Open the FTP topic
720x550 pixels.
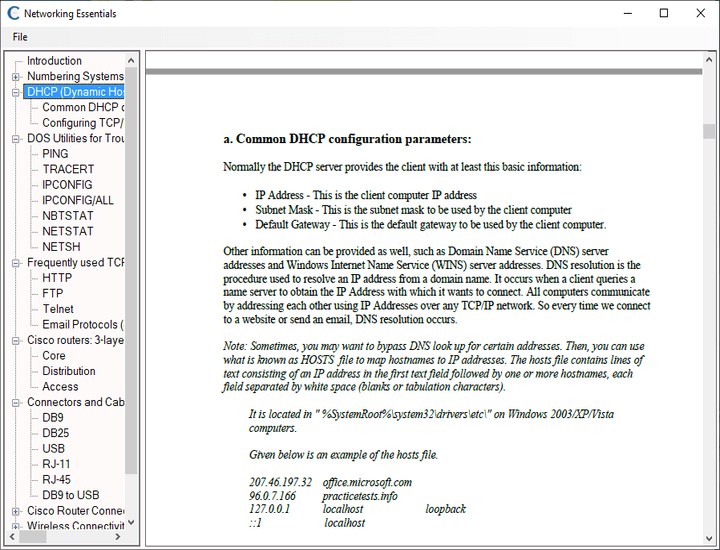click(52, 293)
